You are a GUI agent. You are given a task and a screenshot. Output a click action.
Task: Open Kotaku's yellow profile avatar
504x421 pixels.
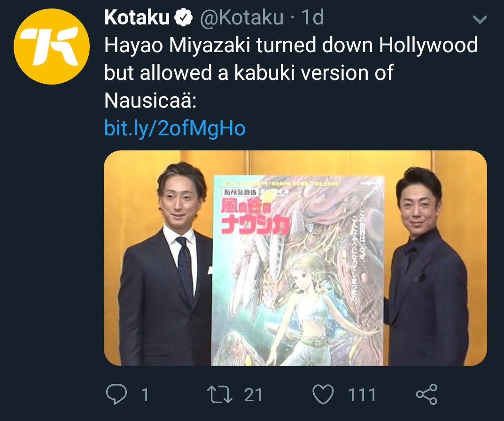pos(51,47)
